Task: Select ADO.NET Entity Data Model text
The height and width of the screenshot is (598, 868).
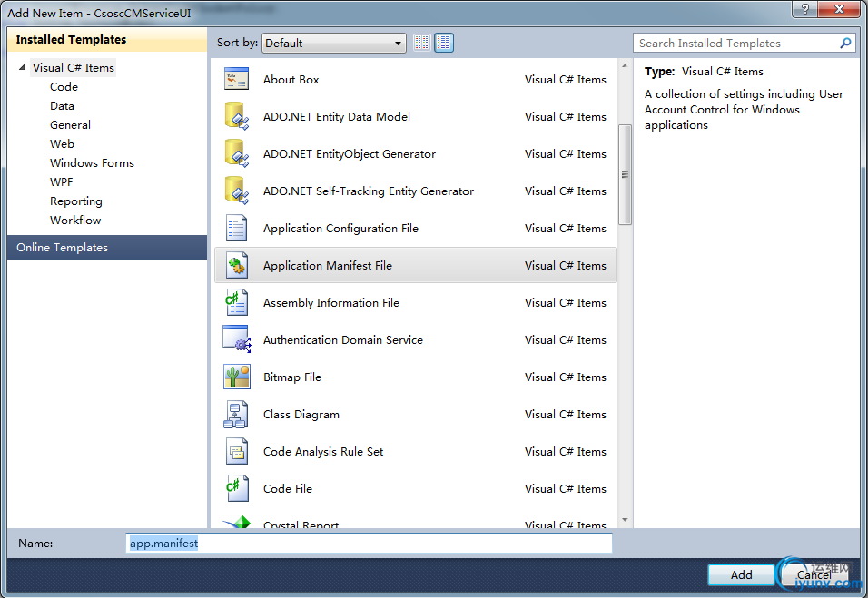Action: [x=337, y=117]
